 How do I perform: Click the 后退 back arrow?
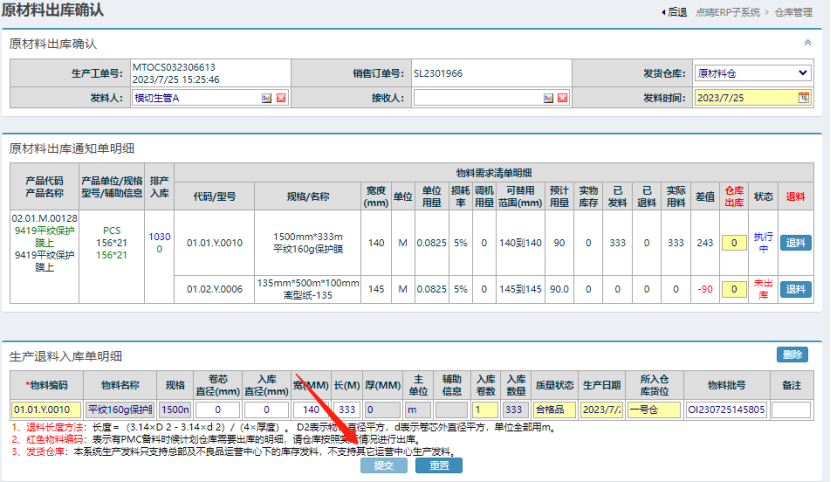click(x=675, y=12)
